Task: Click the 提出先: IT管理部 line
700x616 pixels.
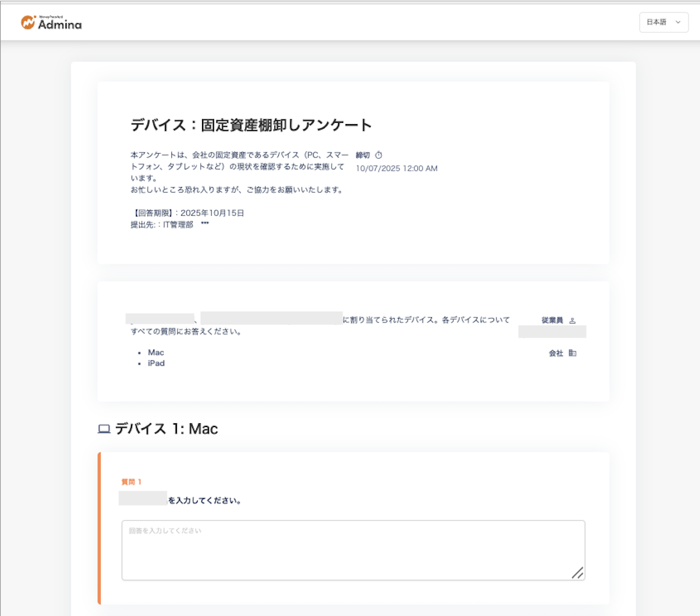Action: pyautogui.click(x=169, y=225)
